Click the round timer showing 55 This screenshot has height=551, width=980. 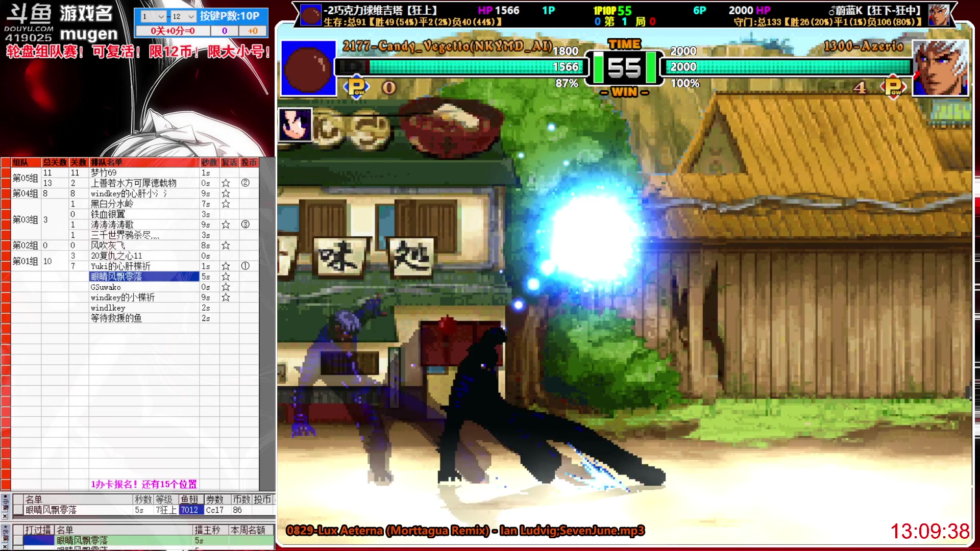tap(624, 67)
